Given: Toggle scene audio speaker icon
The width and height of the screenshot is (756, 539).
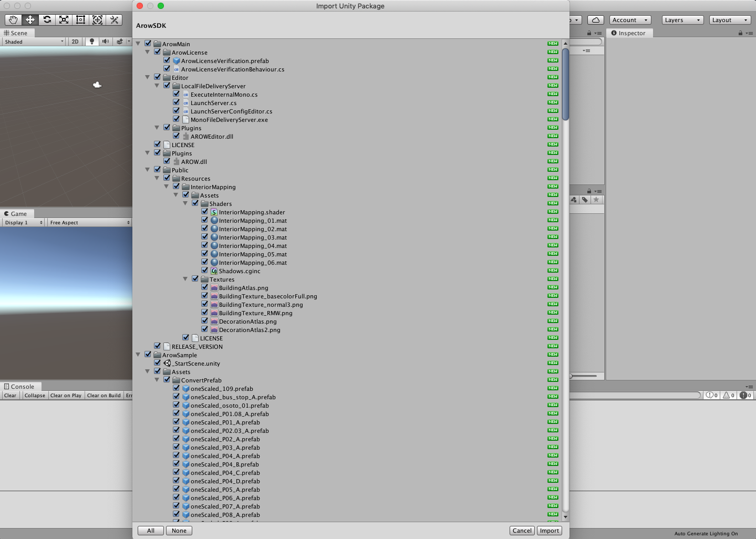Looking at the screenshot, I should click(x=106, y=42).
